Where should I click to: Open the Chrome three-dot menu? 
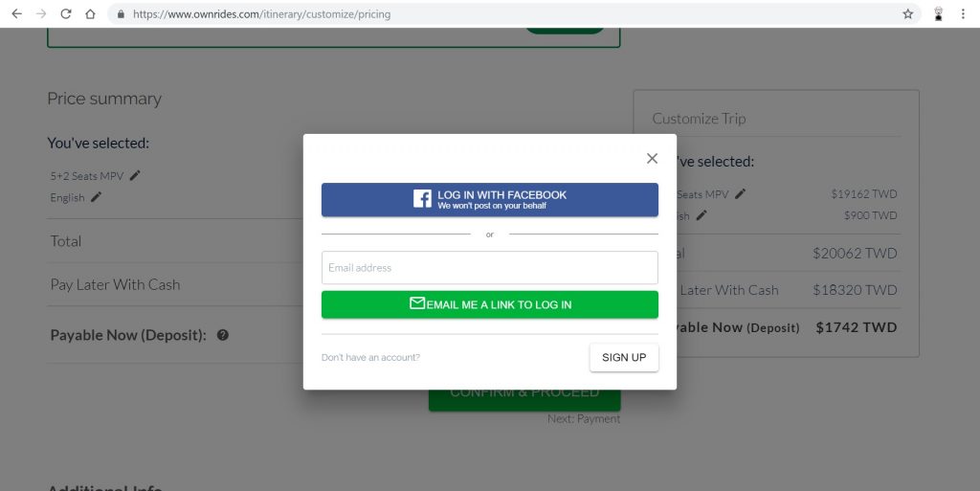[x=963, y=13]
